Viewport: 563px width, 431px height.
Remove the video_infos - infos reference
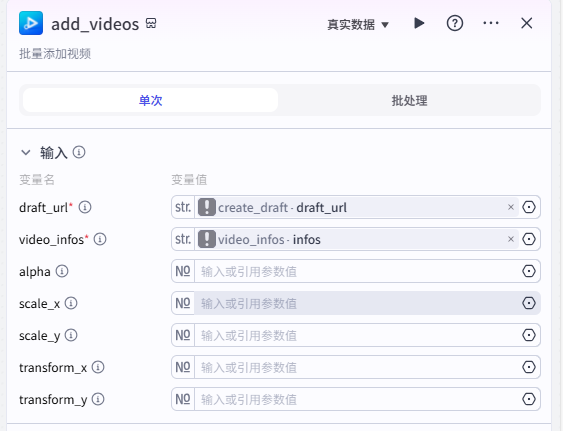tap(511, 239)
